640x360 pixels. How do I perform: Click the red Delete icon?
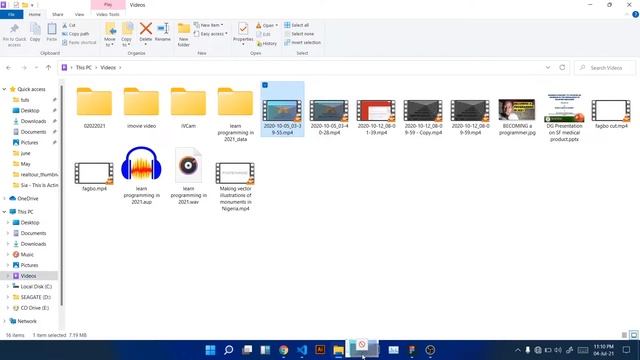146,29
